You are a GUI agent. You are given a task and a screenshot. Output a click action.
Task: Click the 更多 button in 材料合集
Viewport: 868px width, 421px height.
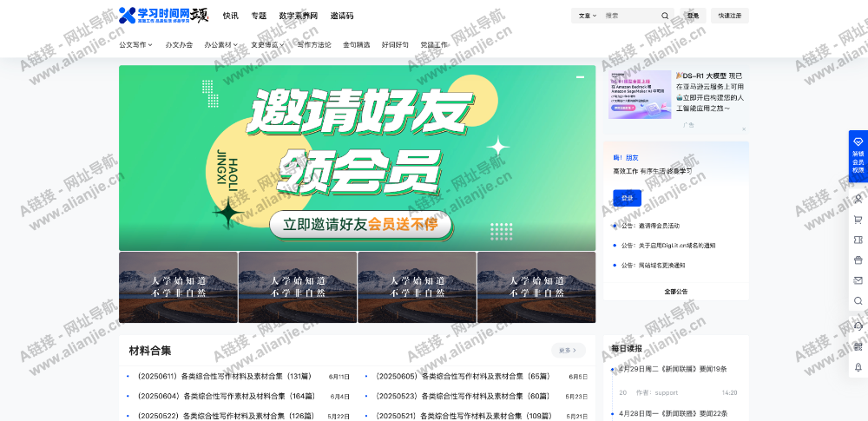(568, 350)
